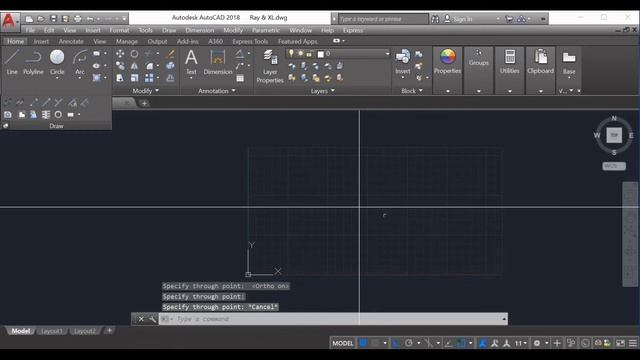This screenshot has width=640, height=360.
Task: Select the Arc tool
Action: pyautogui.click(x=80, y=62)
